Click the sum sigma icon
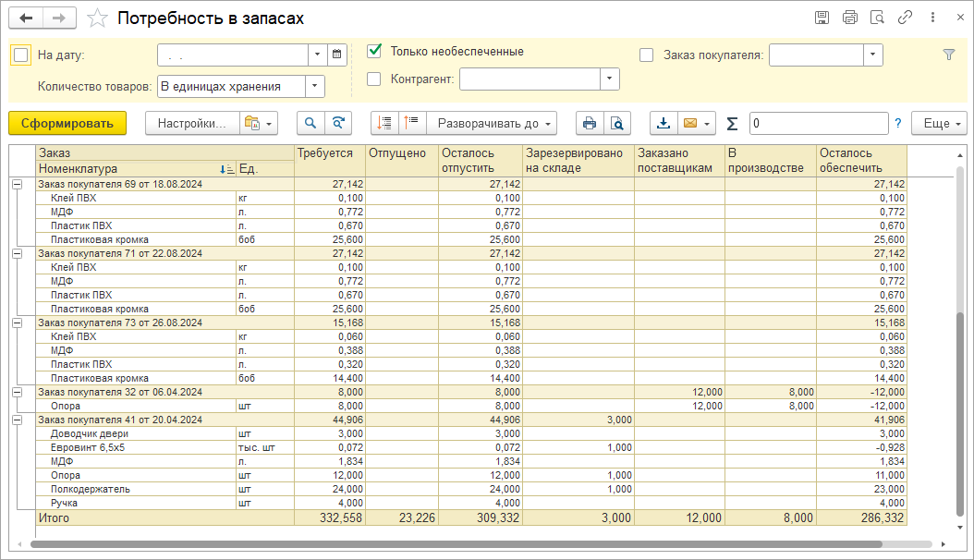 pyautogui.click(x=732, y=123)
